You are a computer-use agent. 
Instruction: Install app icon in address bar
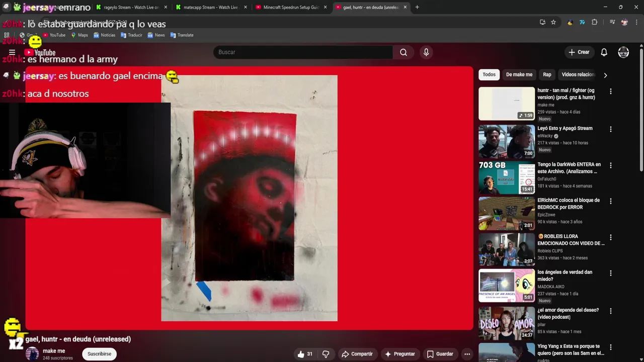point(542,22)
